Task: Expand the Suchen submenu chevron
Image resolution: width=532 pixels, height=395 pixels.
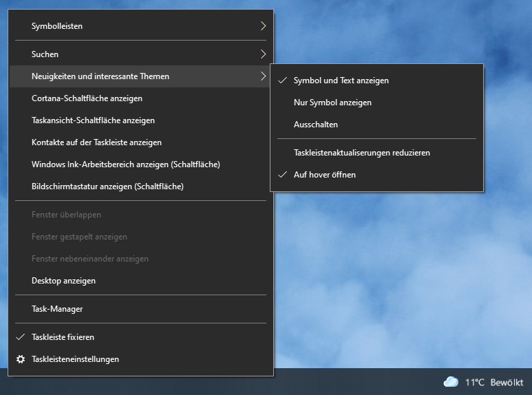Action: 263,54
